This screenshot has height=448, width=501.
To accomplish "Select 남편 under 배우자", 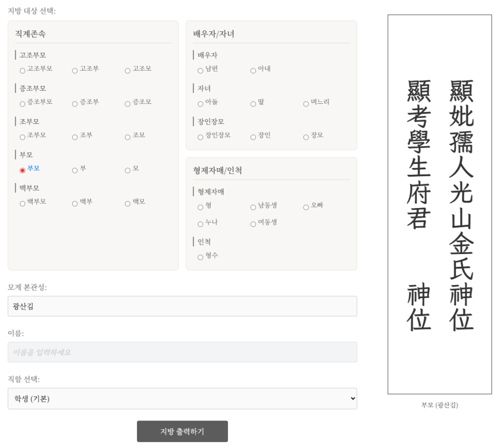I will pyautogui.click(x=201, y=71).
